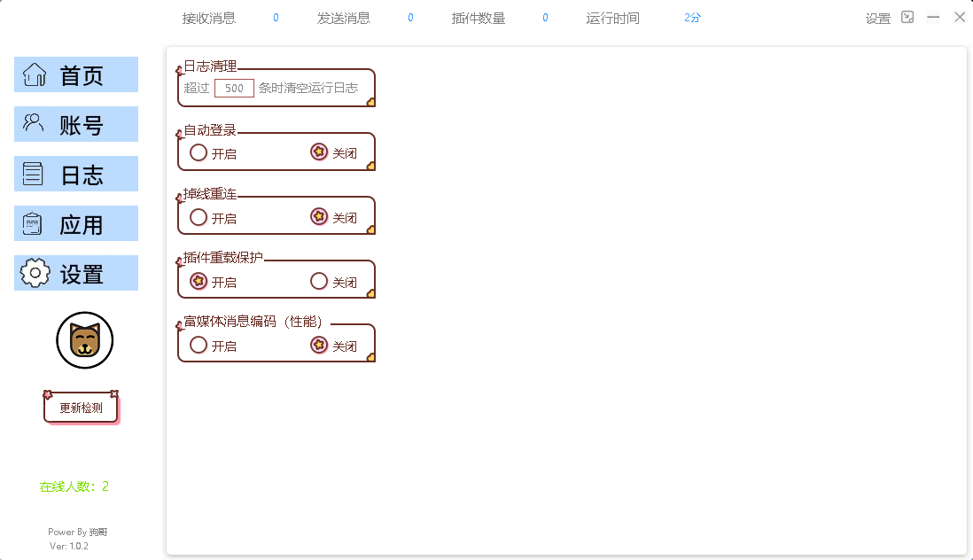Image resolution: width=973 pixels, height=560 pixels.
Task: Click the home icon beside 首页
Action: [x=35, y=74]
